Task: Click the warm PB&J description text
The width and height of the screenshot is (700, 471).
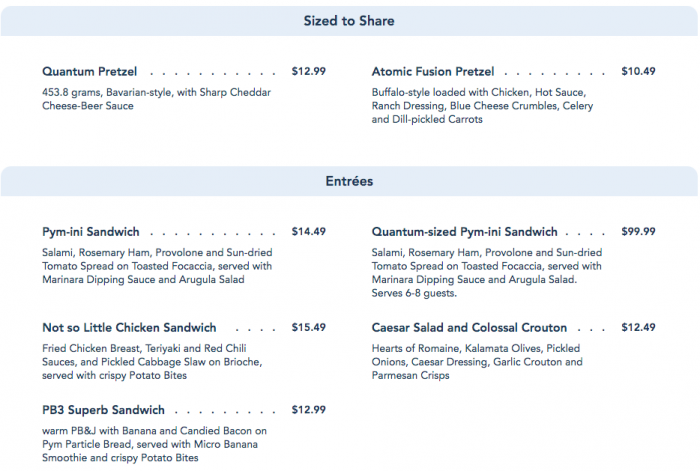Action: click(x=155, y=444)
